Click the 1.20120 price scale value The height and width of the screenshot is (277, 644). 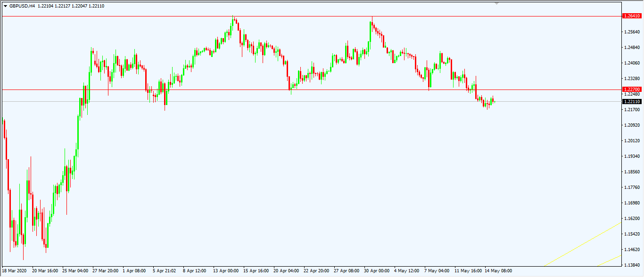pos(632,141)
